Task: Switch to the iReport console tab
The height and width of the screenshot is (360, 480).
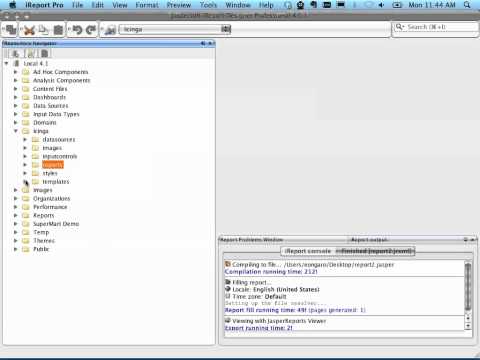Action: [x=308, y=251]
